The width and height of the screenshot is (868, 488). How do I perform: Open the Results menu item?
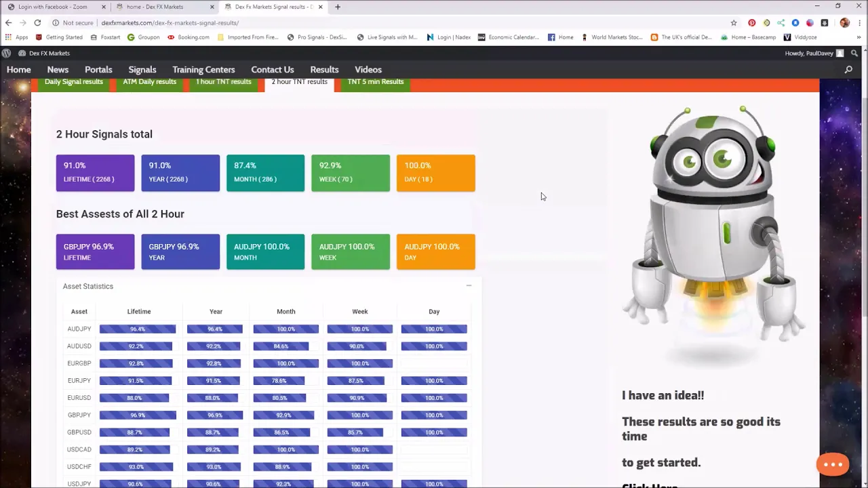[324, 70]
